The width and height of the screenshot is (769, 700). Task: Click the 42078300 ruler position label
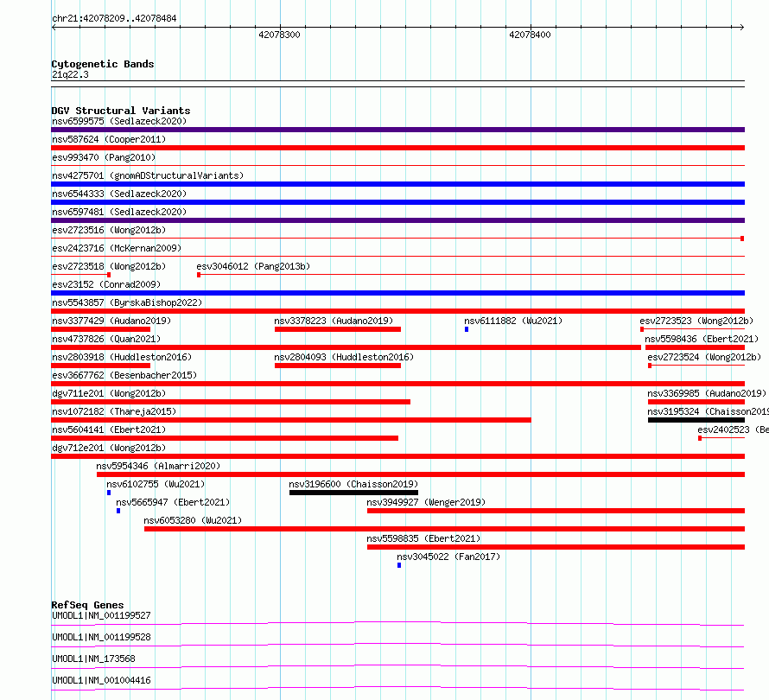tap(279, 35)
